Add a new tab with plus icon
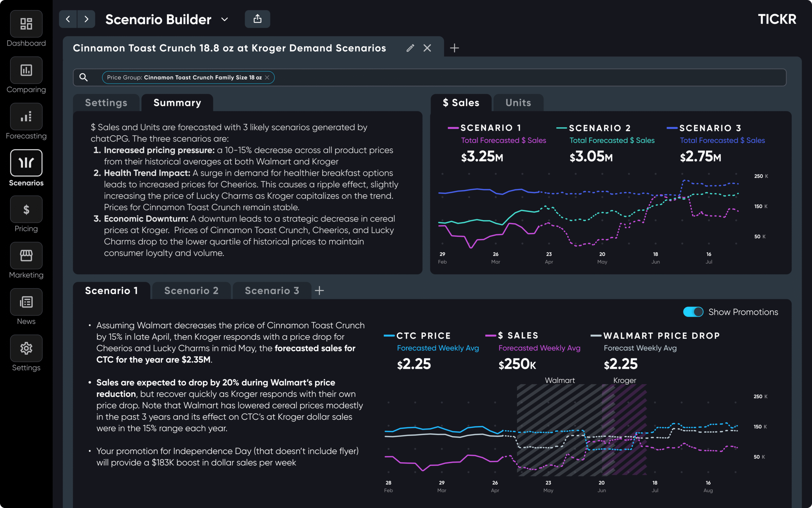This screenshot has width=812, height=508. 454,48
